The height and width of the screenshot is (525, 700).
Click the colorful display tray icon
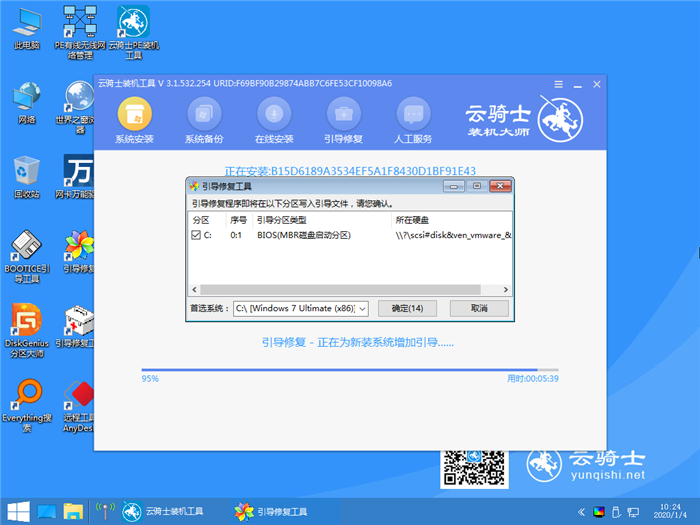(x=599, y=512)
